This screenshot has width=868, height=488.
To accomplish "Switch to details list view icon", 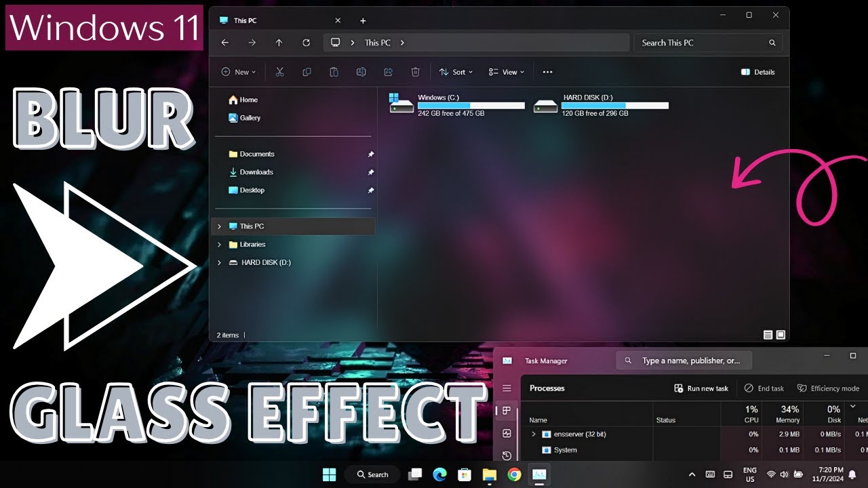I will click(x=768, y=335).
